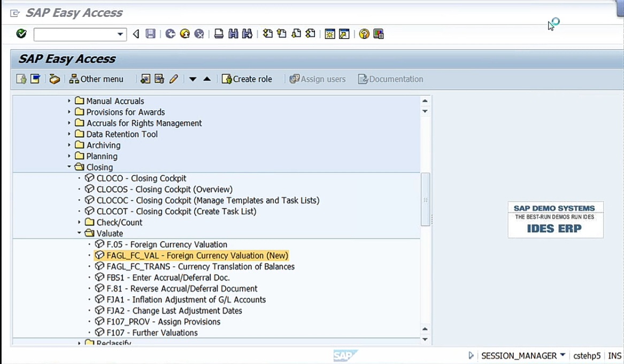The height and width of the screenshot is (364, 624).
Task: Expand the Check/Count folder
Action: tap(79, 222)
